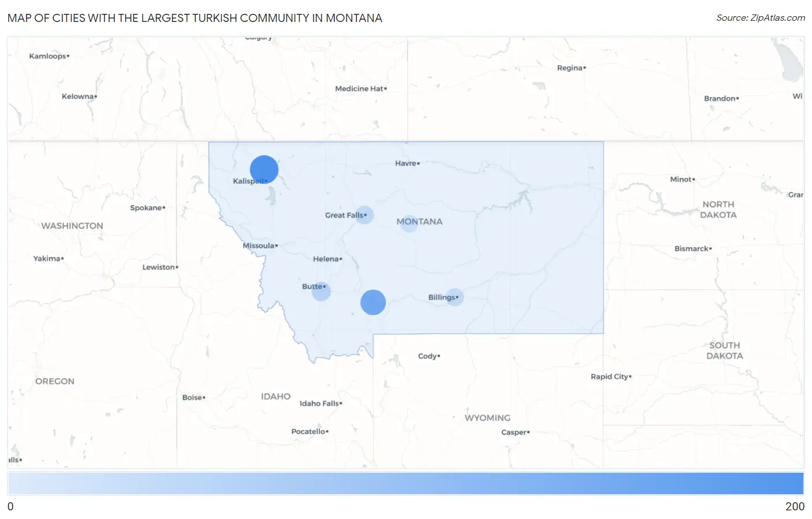Click the bubble beside the MONTANA label
812x519 pixels.
click(408, 223)
